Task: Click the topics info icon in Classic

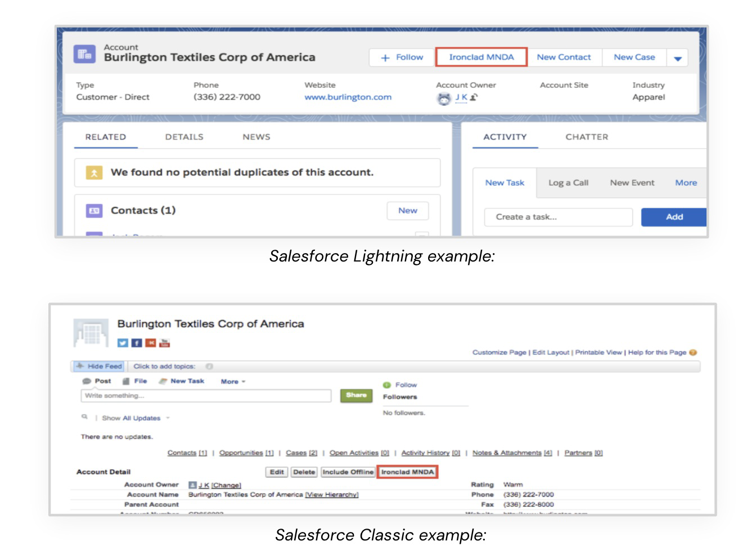Action: [x=209, y=366]
